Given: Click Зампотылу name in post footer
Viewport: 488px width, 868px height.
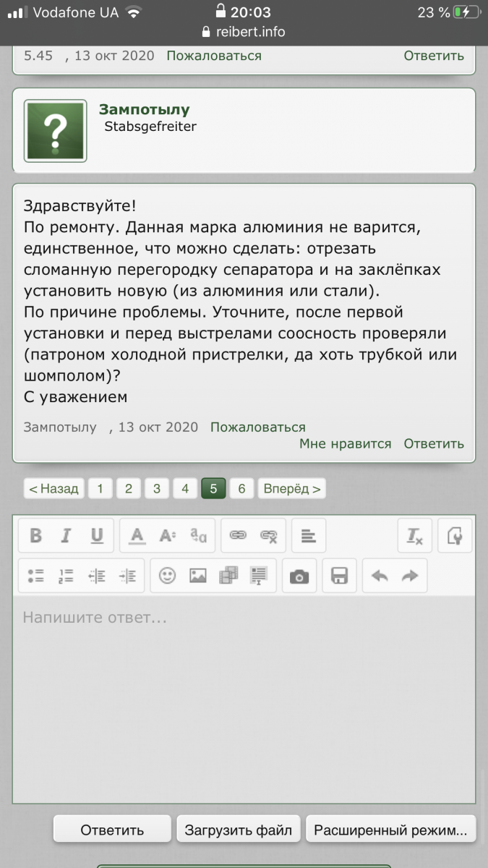Looking at the screenshot, I should (60, 427).
